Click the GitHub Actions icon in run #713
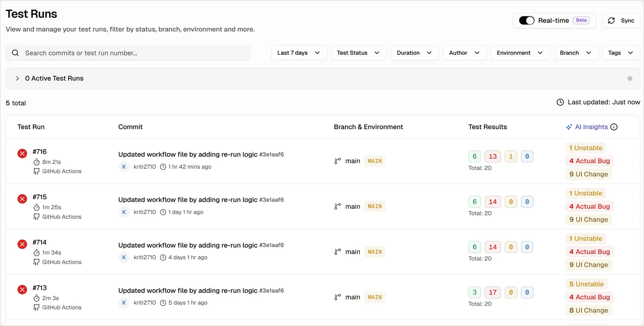Viewport: 644px width, 326px height. click(36, 307)
